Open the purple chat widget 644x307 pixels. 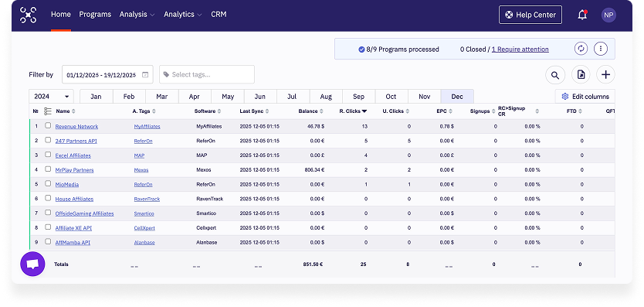pyautogui.click(x=32, y=264)
